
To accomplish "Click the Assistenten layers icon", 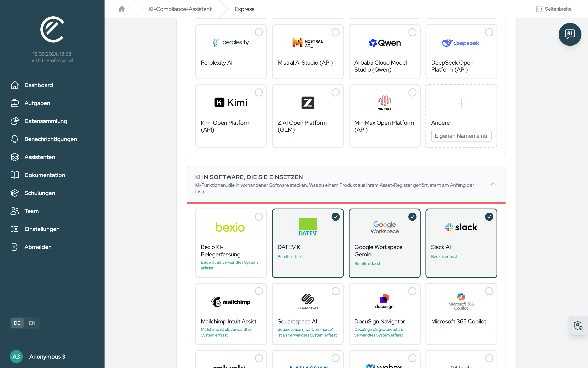I will click(x=14, y=157).
